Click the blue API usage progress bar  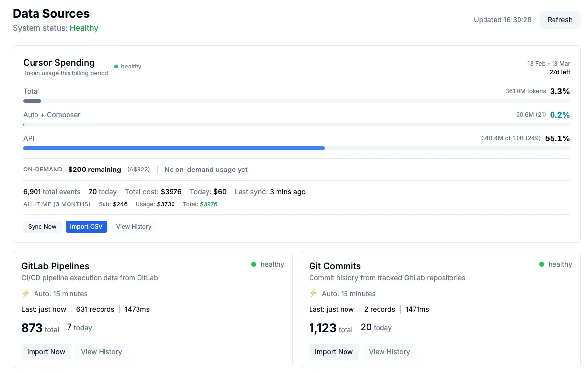tap(173, 148)
